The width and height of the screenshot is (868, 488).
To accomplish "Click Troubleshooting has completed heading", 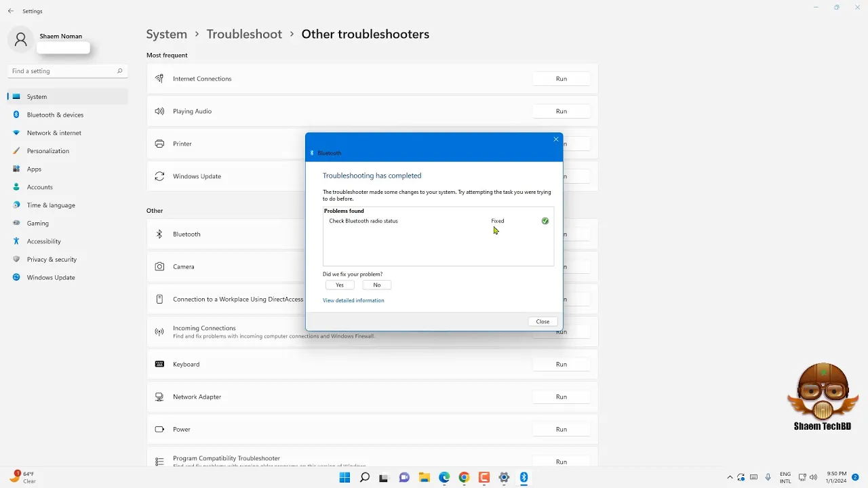I will [x=372, y=176].
